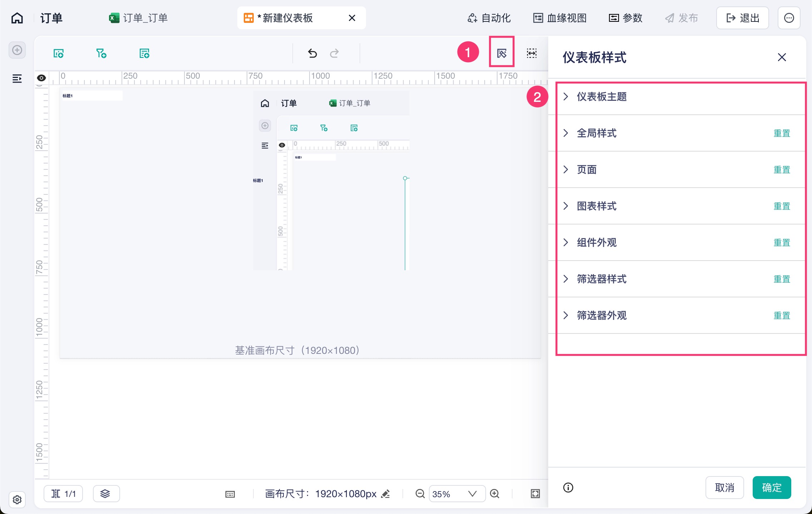Screen dimensions: 812x514
Task: Click the info icon in style panel footer
Action: pos(568,488)
